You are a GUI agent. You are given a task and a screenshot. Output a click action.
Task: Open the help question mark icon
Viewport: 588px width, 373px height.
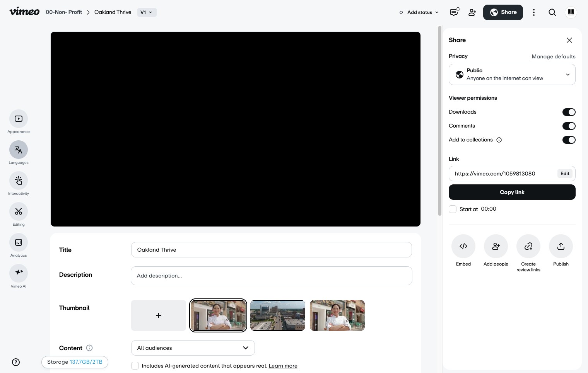point(16,362)
